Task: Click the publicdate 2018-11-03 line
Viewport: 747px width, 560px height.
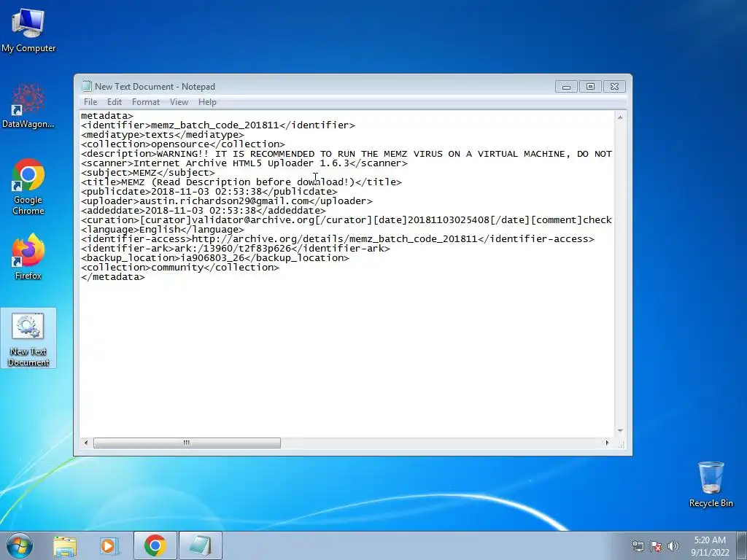Action: pos(209,192)
